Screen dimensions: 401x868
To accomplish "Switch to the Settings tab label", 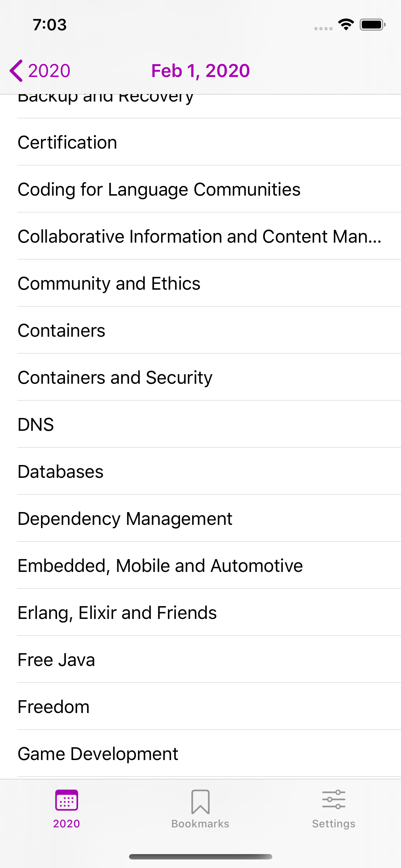I will click(334, 824).
